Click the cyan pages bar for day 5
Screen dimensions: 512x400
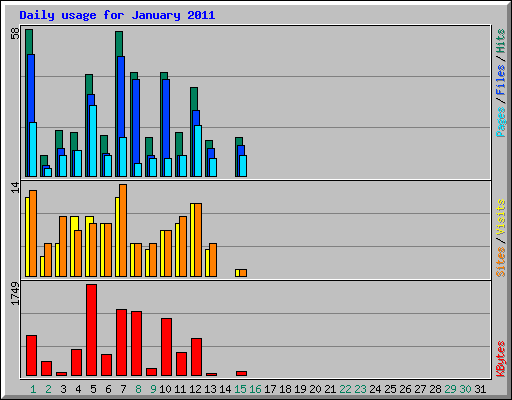tap(93, 141)
